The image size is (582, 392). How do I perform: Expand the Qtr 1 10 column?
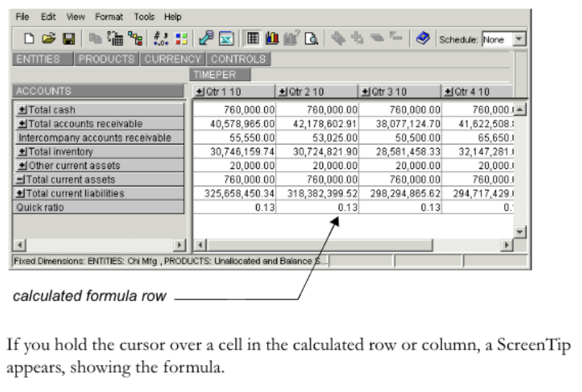click(x=200, y=91)
